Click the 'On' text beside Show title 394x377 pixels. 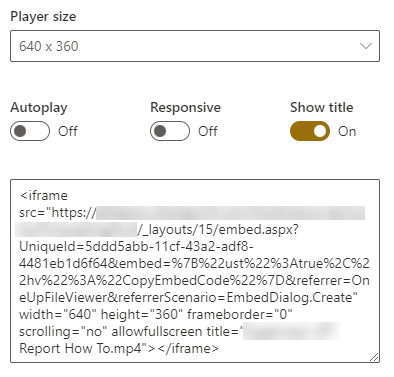pos(347,131)
